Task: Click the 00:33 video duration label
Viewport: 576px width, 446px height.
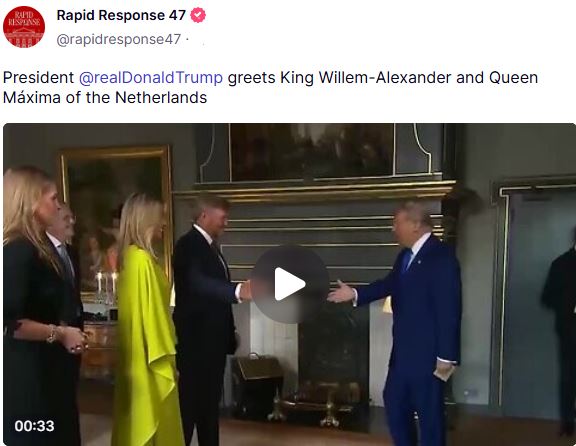Action: tap(35, 426)
